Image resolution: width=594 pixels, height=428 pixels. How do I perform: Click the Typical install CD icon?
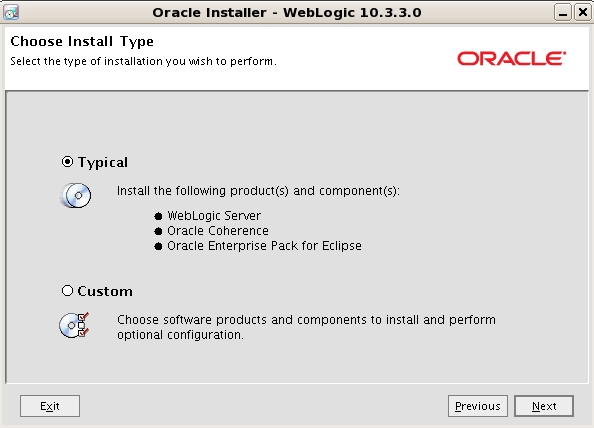coord(76,195)
